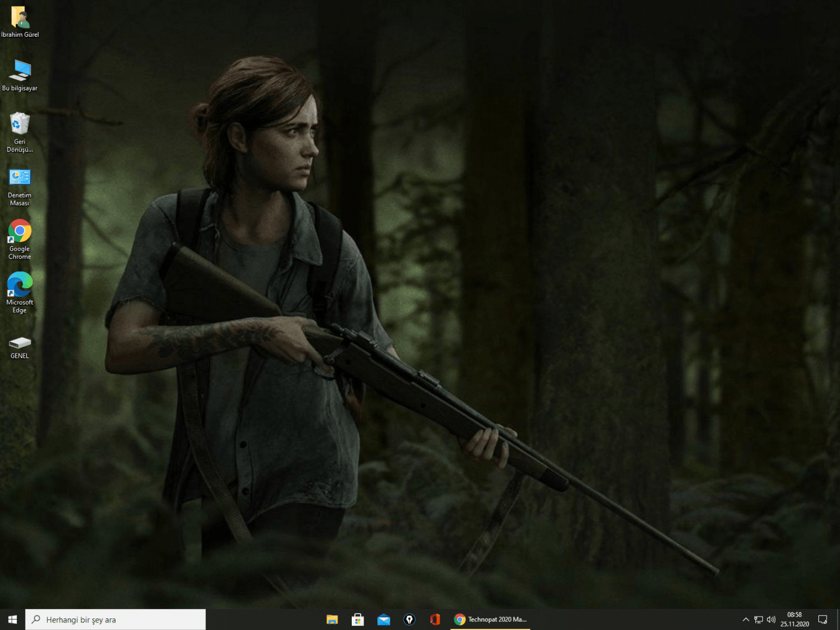
Task: Select the Geri Dönüşü recycle bin icon
Action: click(x=20, y=132)
